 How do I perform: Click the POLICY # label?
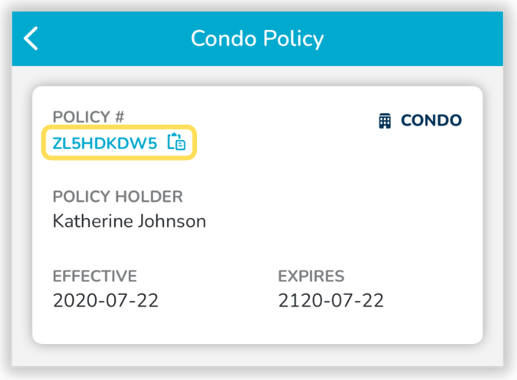(88, 117)
